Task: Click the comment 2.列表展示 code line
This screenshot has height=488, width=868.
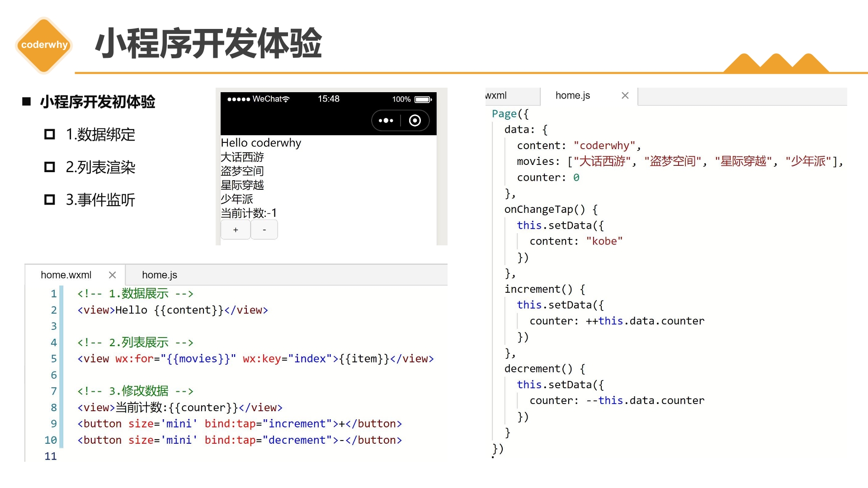Action: (x=135, y=343)
